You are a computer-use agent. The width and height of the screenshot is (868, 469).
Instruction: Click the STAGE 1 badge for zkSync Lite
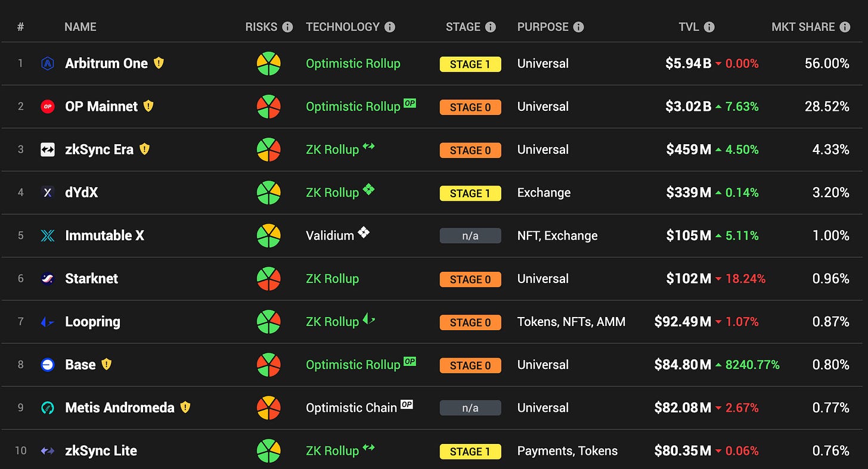pos(470,452)
